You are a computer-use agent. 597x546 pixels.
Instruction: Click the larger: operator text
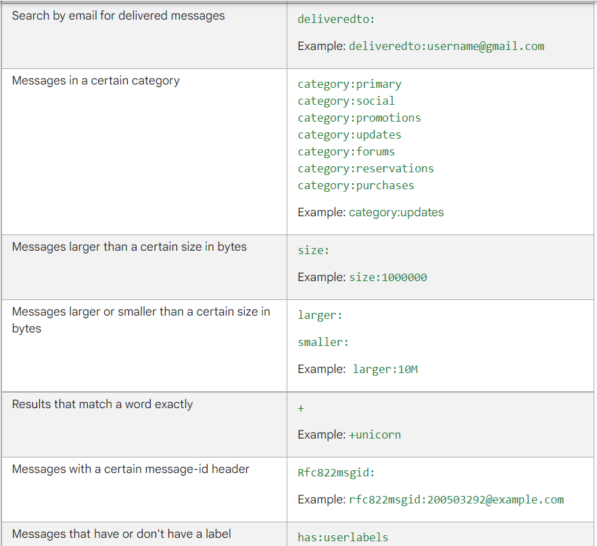(320, 315)
